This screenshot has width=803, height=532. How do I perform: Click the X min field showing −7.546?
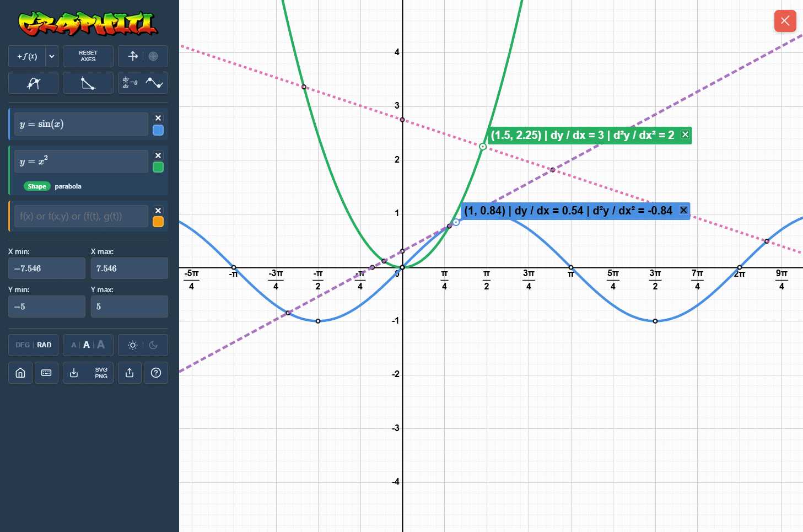click(47, 268)
